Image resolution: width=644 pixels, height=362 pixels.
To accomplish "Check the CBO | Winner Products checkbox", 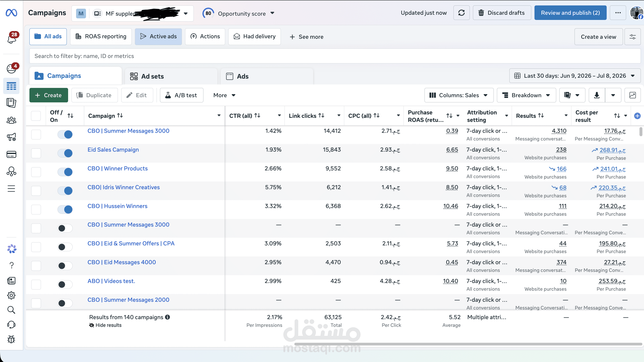I will point(36,172).
